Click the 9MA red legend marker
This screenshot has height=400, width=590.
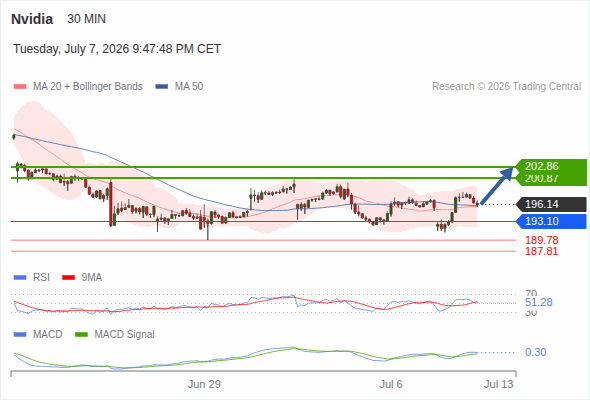68,278
